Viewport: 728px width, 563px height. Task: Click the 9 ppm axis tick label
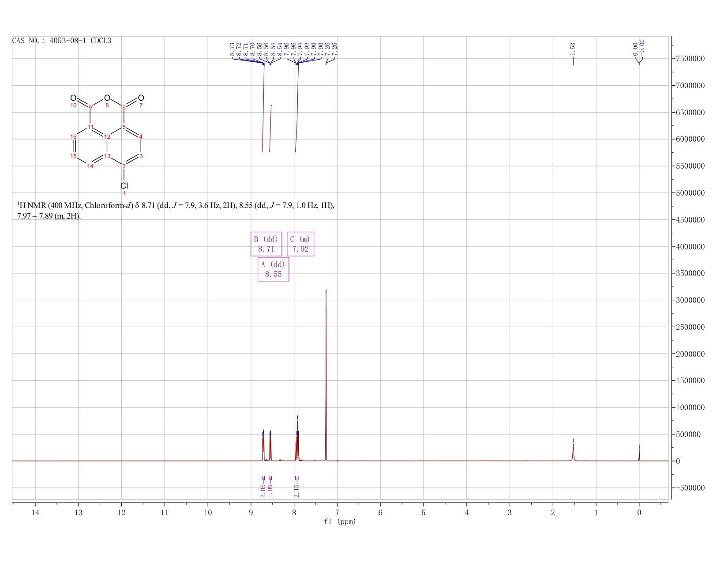tap(251, 513)
